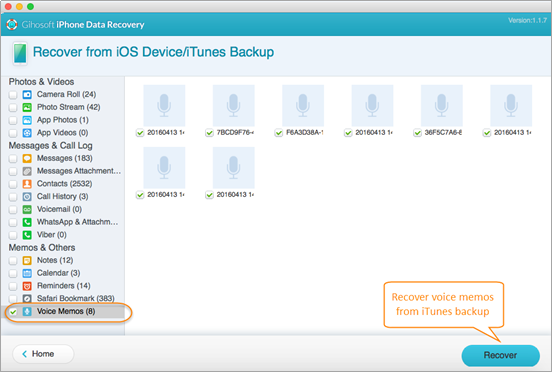Viewport: 552px width, 372px height.
Task: Click the WhatsApp phone icon
Action: click(x=27, y=222)
